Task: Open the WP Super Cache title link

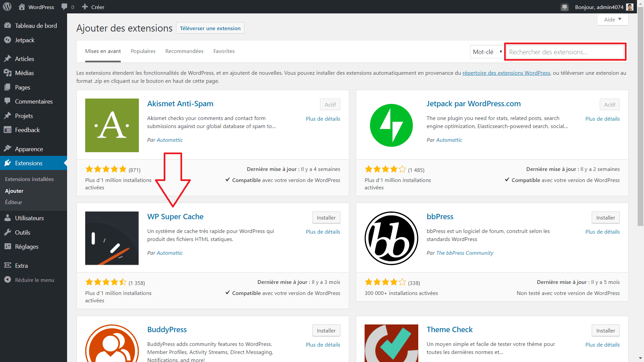Action: tap(175, 217)
